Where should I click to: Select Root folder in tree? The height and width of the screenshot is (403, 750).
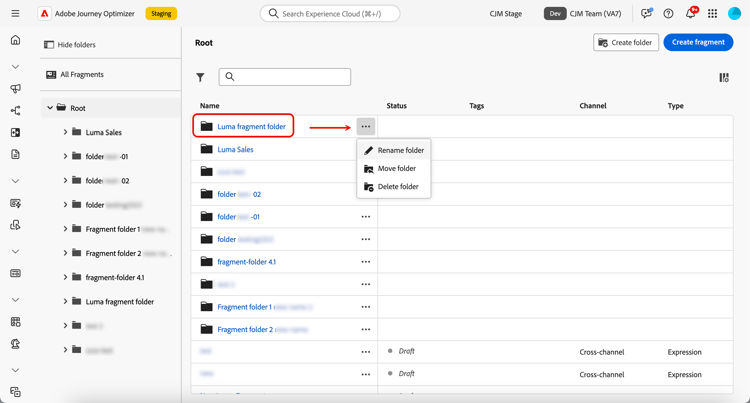point(77,108)
